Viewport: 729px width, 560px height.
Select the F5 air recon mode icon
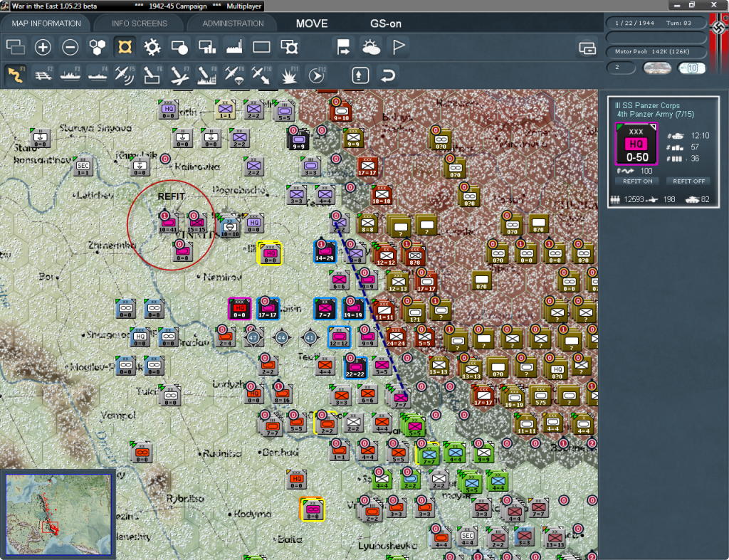[x=125, y=75]
